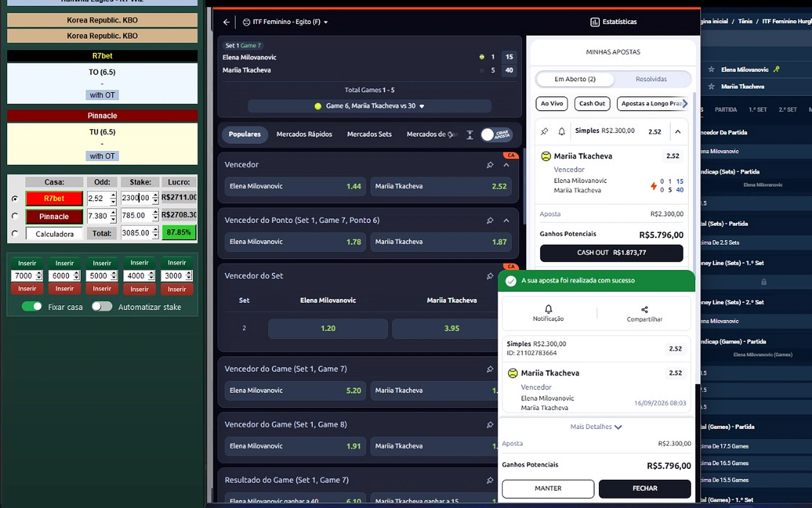
Task: Click the Calculadora button
Action: pos(55,234)
